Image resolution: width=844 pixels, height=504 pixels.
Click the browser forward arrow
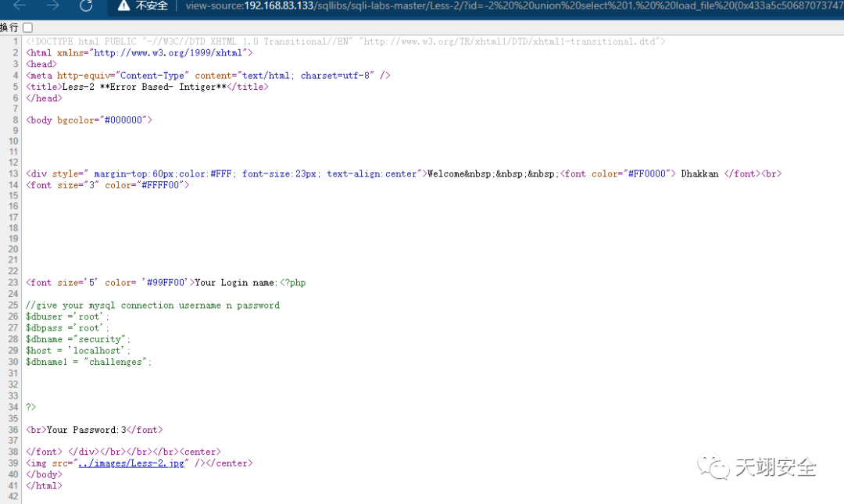point(52,5)
